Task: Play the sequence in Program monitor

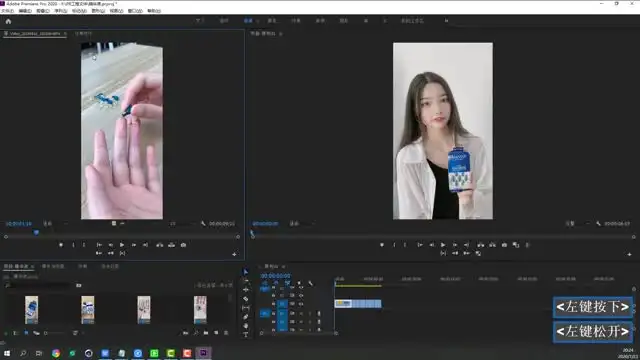Action: [x=443, y=245]
